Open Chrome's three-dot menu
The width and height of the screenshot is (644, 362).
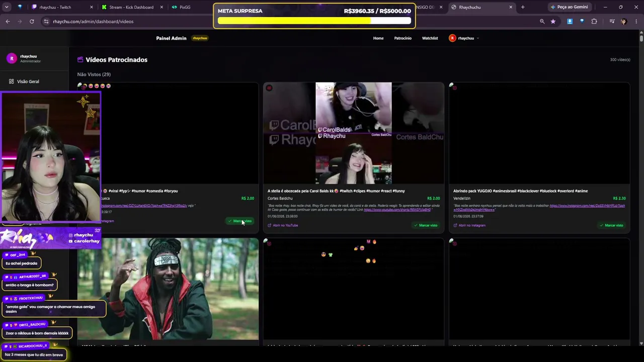point(636,22)
